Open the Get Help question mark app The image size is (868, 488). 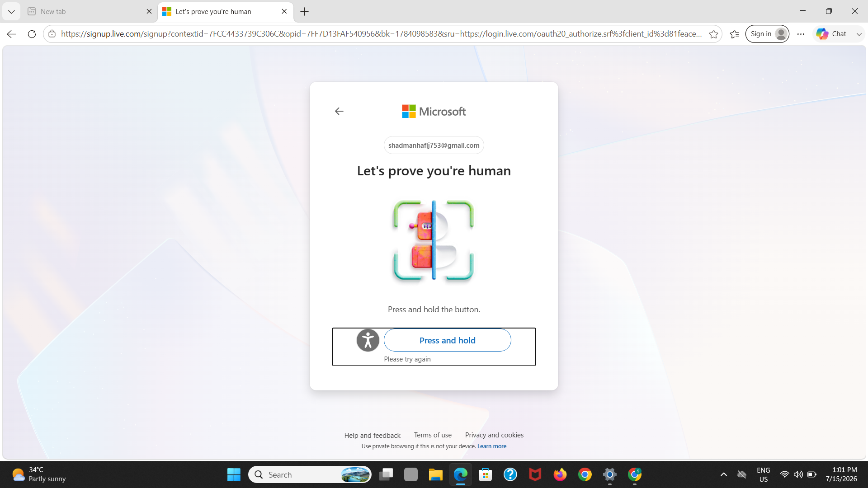click(x=510, y=474)
